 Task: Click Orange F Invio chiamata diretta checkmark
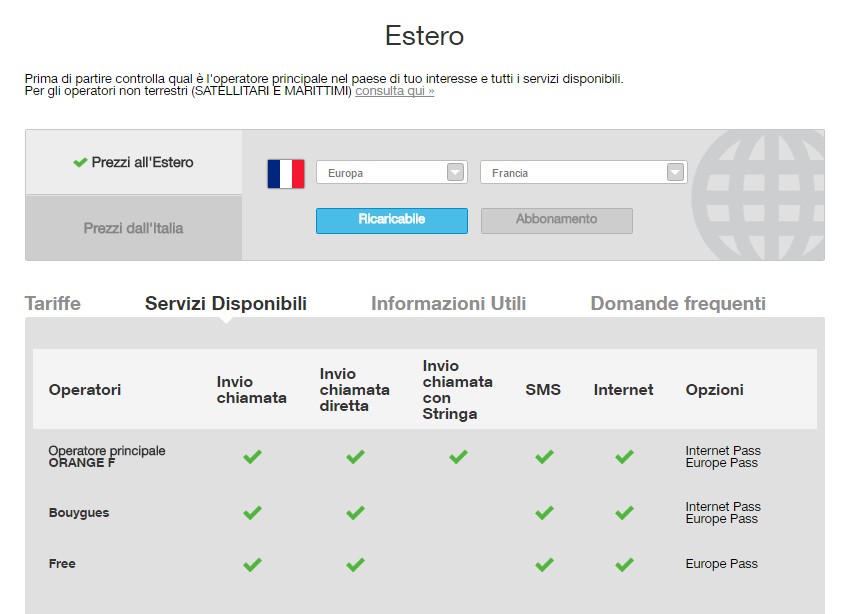(355, 457)
